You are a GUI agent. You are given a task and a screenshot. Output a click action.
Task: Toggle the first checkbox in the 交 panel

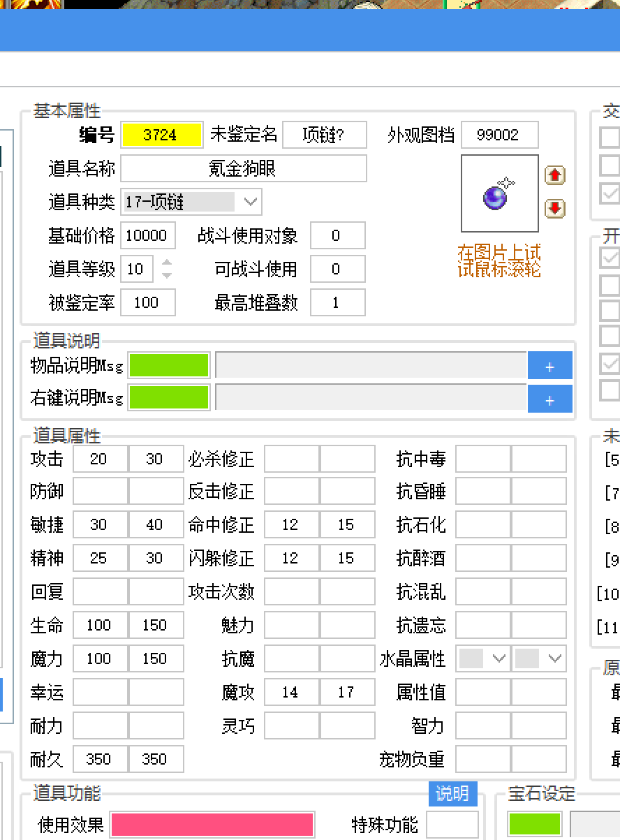pyautogui.click(x=610, y=138)
